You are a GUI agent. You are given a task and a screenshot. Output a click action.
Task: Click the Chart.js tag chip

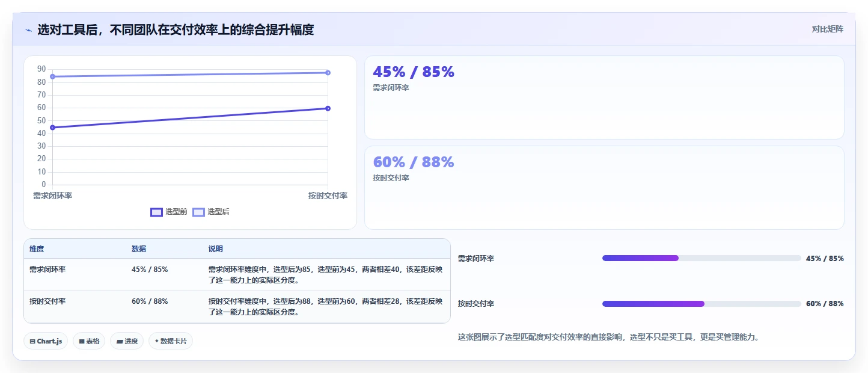click(x=46, y=341)
